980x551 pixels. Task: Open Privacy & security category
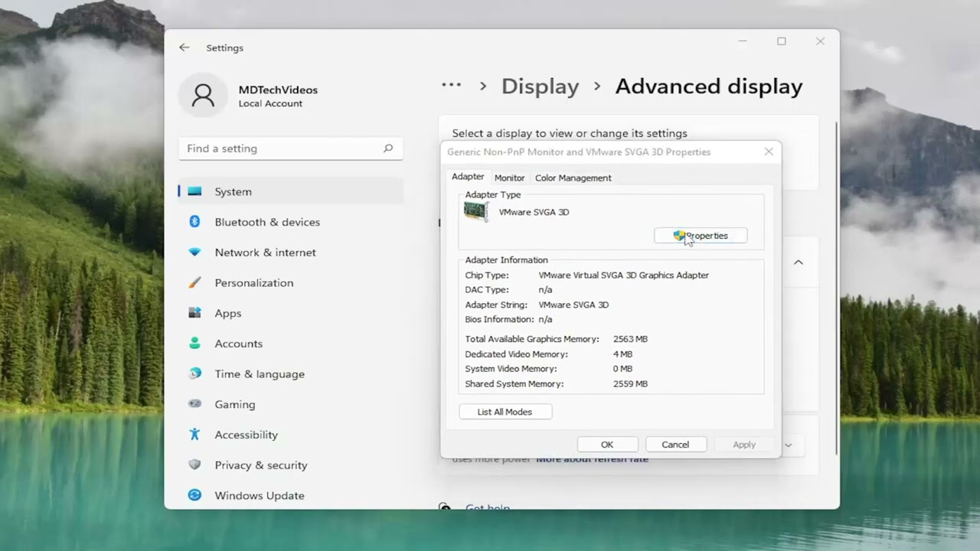[291, 465]
